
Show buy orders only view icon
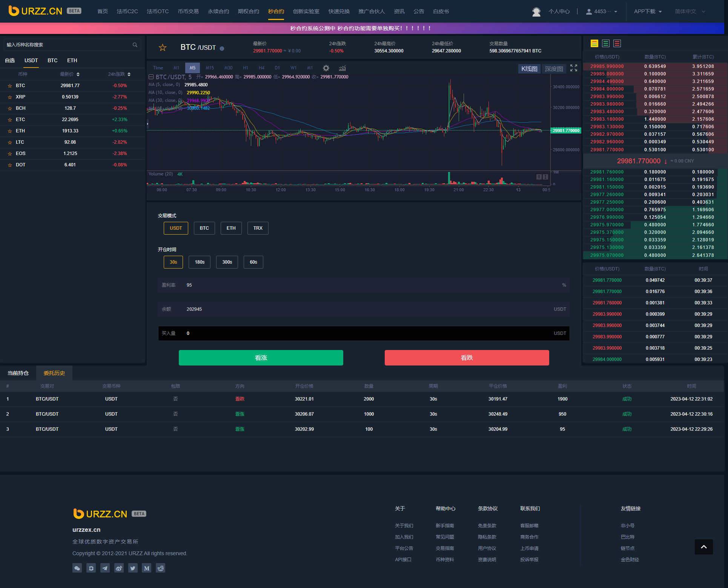(x=606, y=44)
